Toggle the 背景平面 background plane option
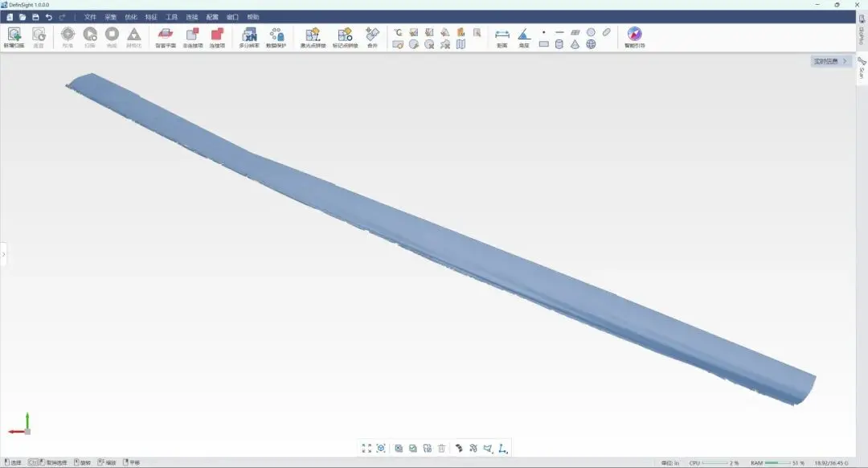This screenshot has width=868, height=468. [166, 36]
